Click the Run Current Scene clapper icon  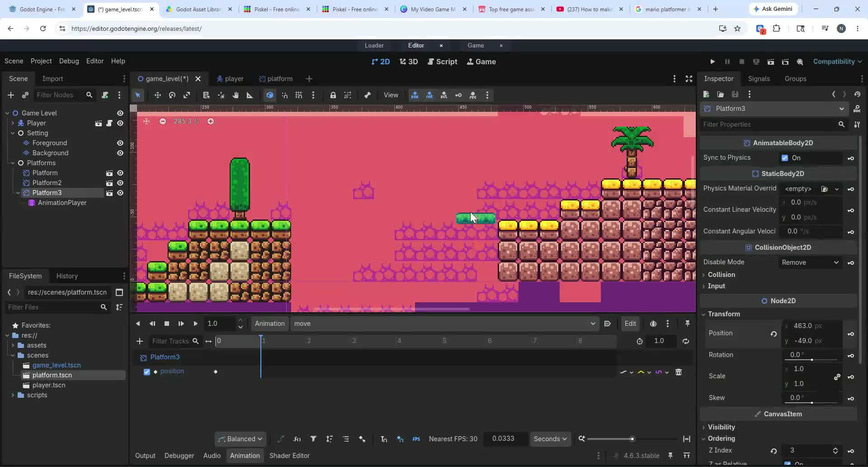click(771, 62)
